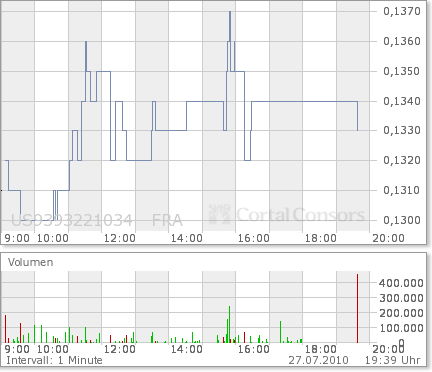The image size is (432, 372).
Task: Select the 0,1350 price axis label
Action: (402, 71)
